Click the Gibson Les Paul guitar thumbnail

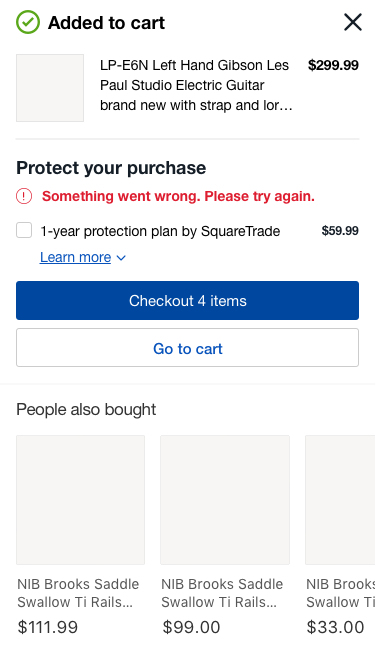50,88
